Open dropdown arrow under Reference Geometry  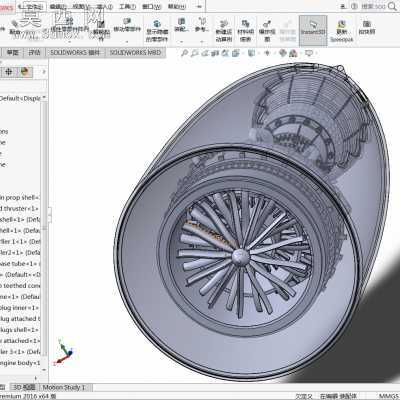pyautogui.click(x=202, y=42)
